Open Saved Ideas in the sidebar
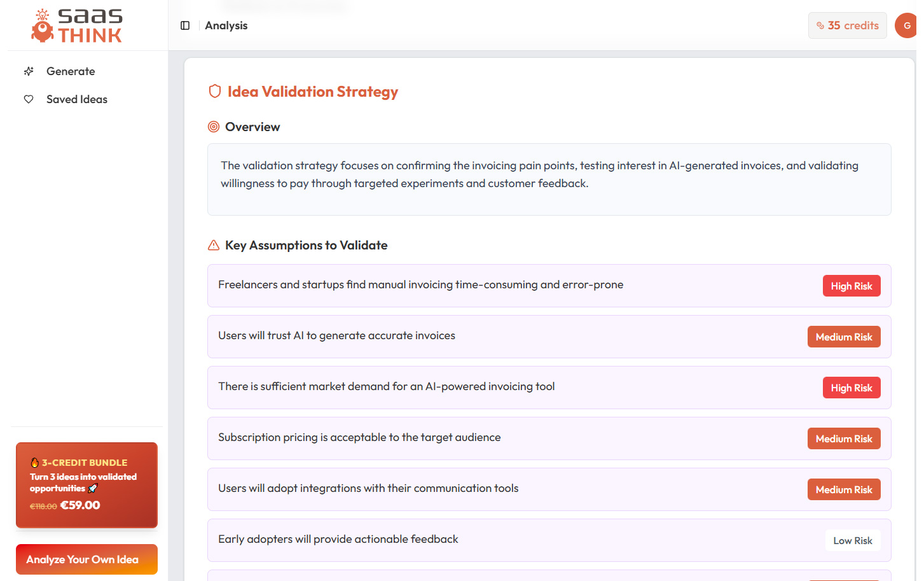 77,99
